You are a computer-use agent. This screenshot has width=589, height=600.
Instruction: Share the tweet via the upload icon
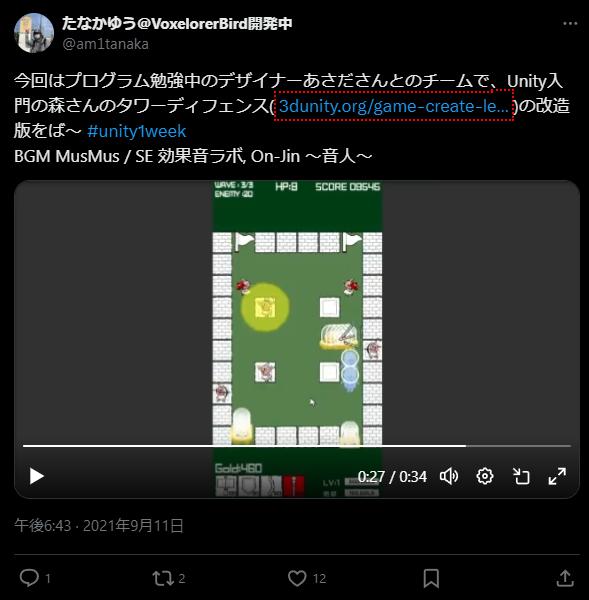(x=565, y=578)
